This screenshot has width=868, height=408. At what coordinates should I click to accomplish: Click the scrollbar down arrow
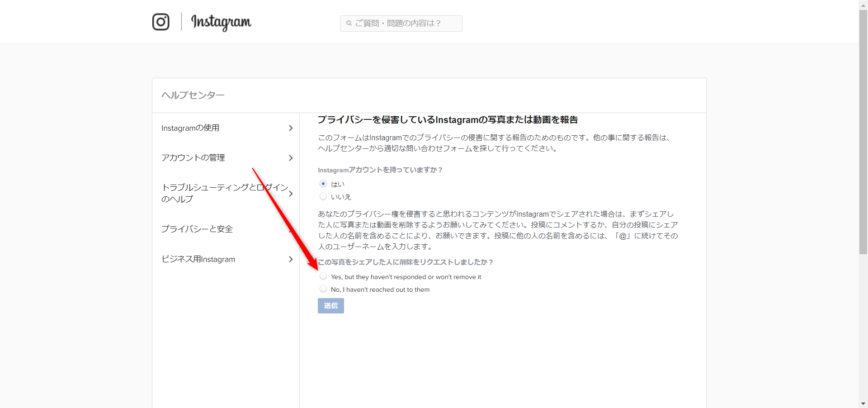pyautogui.click(x=863, y=403)
